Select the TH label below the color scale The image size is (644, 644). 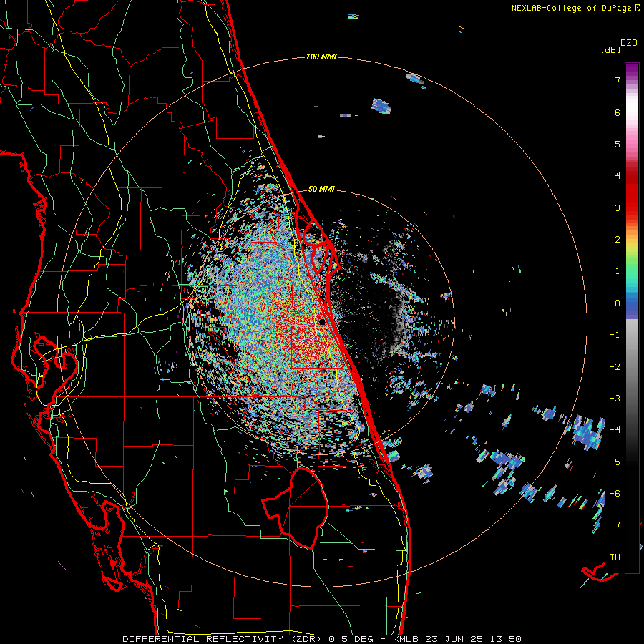pyautogui.click(x=615, y=557)
